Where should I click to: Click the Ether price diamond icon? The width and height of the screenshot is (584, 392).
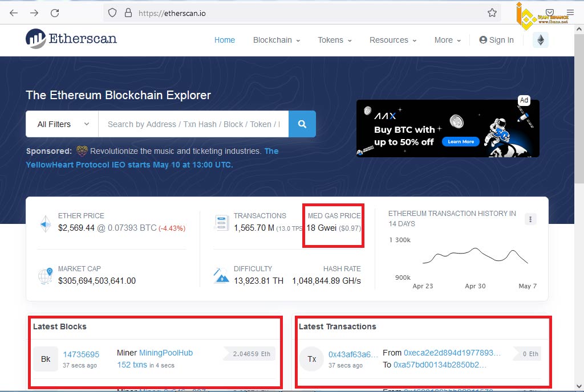(46, 224)
